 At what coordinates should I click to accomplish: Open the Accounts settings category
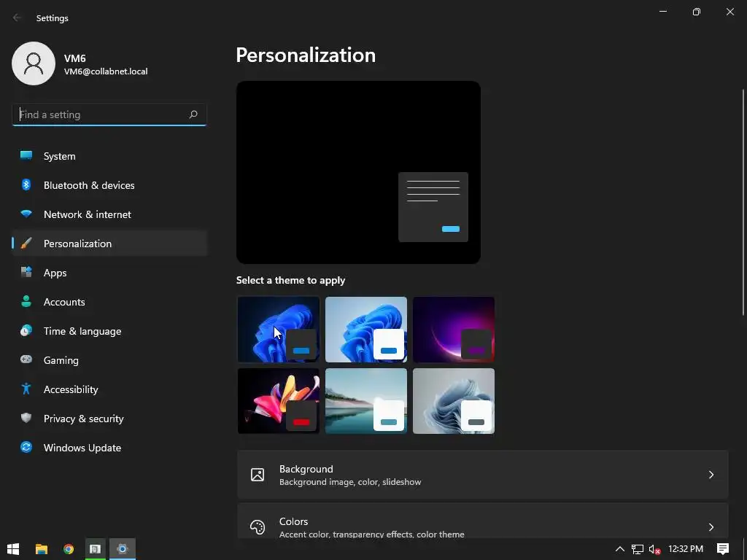tap(109, 302)
